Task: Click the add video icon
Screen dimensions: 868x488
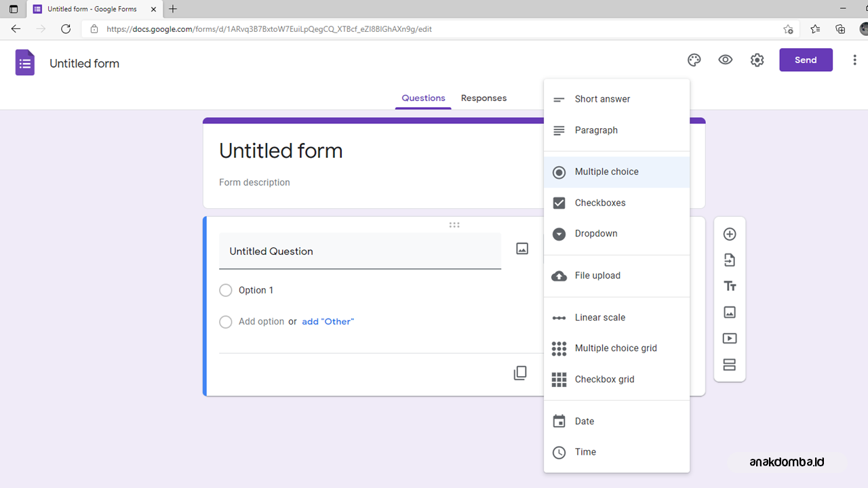Action: (x=730, y=338)
